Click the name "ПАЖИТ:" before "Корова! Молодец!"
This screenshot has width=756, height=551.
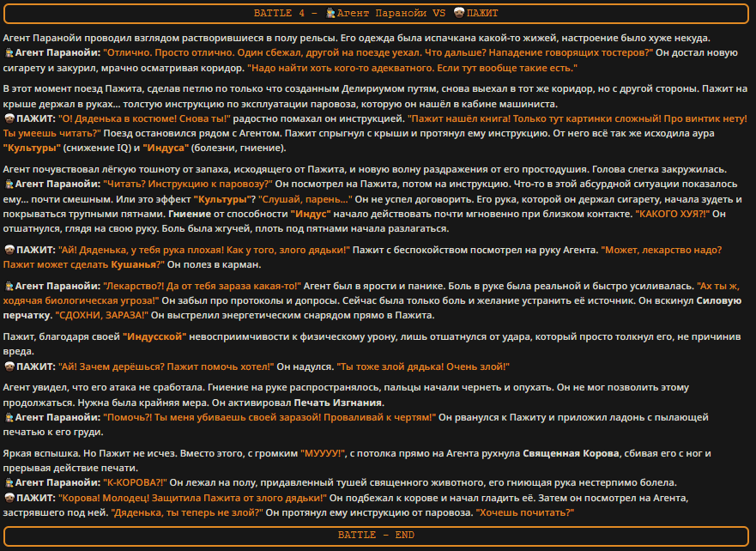(x=36, y=498)
